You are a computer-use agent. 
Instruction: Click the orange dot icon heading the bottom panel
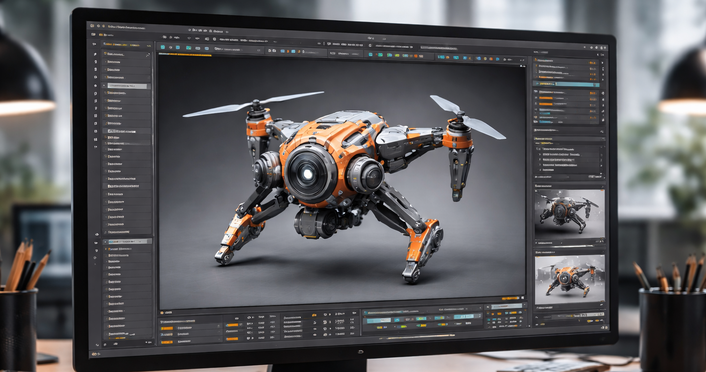click(x=162, y=313)
